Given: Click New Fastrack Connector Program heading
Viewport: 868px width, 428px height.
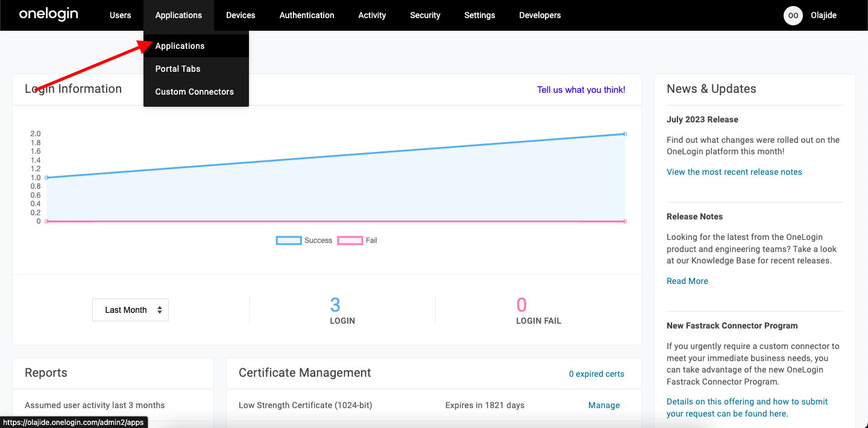Looking at the screenshot, I should click(x=732, y=326).
